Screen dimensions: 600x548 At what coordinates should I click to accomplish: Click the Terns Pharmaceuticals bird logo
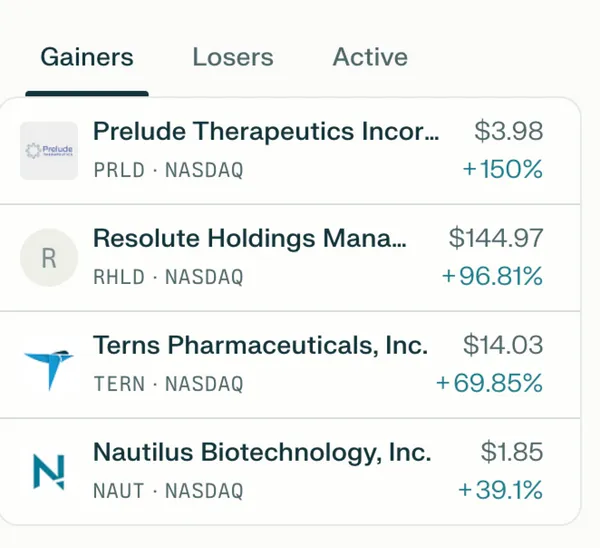pyautogui.click(x=49, y=365)
